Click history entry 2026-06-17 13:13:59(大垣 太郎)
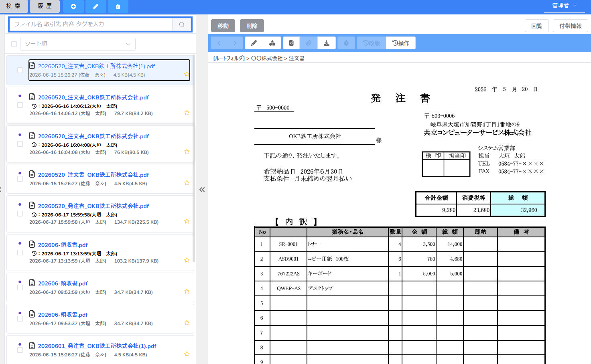Viewport: 591px width, 364px height. 75,254
